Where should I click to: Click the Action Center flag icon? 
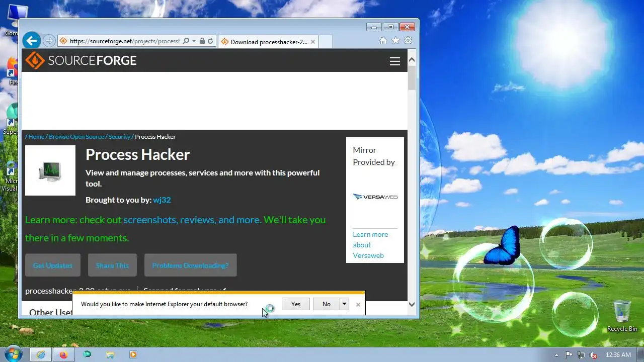coord(569,355)
